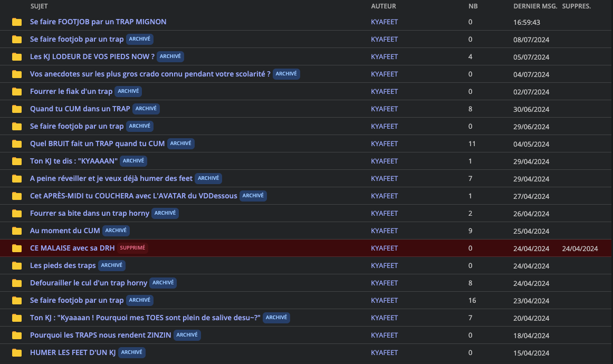613x364 pixels.
Task: Click ARCHIVÉ badge next to 'Cet APRÈS-MIDI' topic
Action: tap(253, 196)
